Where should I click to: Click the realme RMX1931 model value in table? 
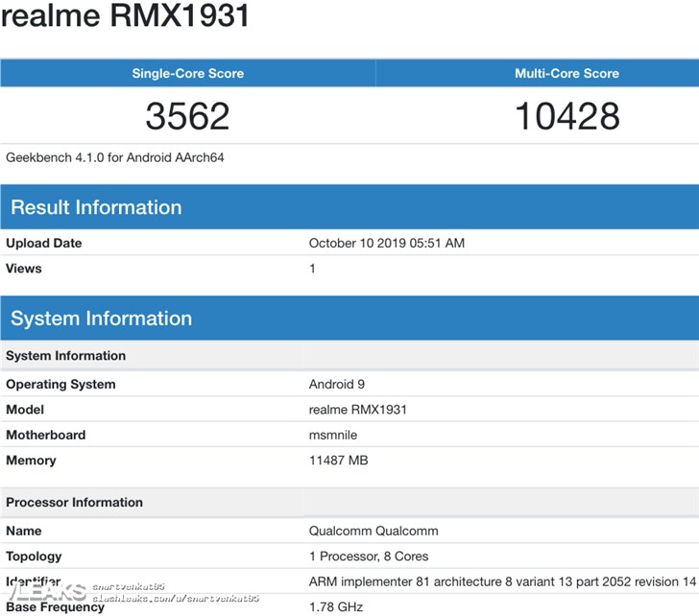[x=357, y=410]
